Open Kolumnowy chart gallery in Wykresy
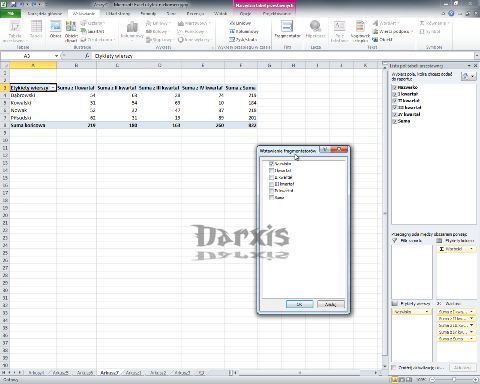The image size is (480, 384). coord(132,30)
